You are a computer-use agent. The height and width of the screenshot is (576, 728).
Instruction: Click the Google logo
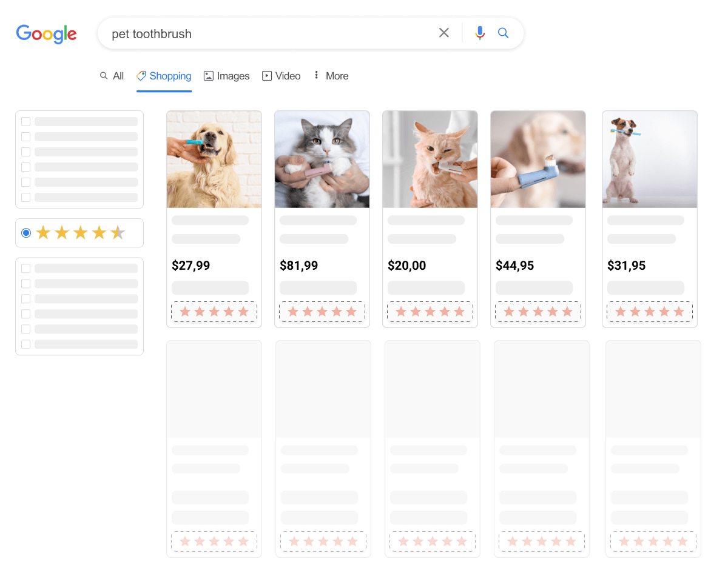click(x=47, y=34)
